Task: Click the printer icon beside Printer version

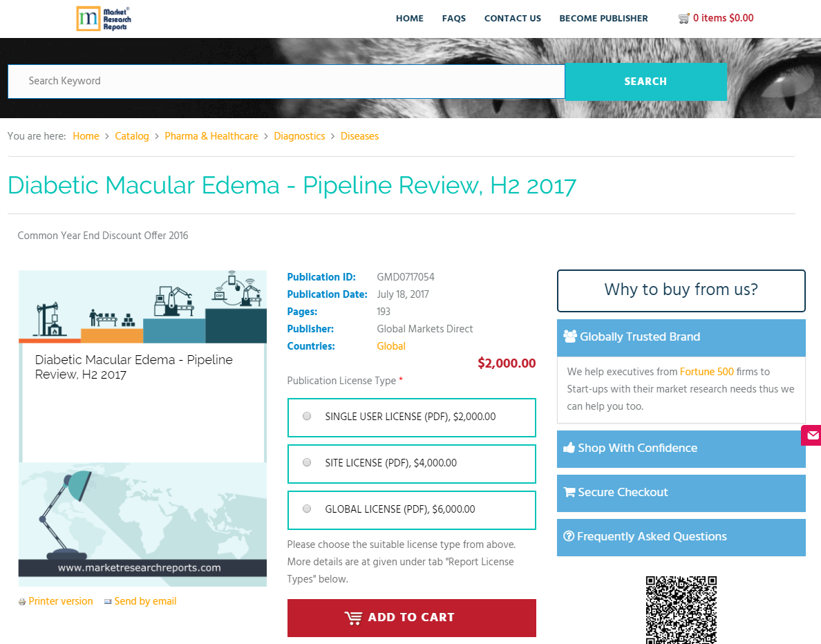Action: point(21,601)
